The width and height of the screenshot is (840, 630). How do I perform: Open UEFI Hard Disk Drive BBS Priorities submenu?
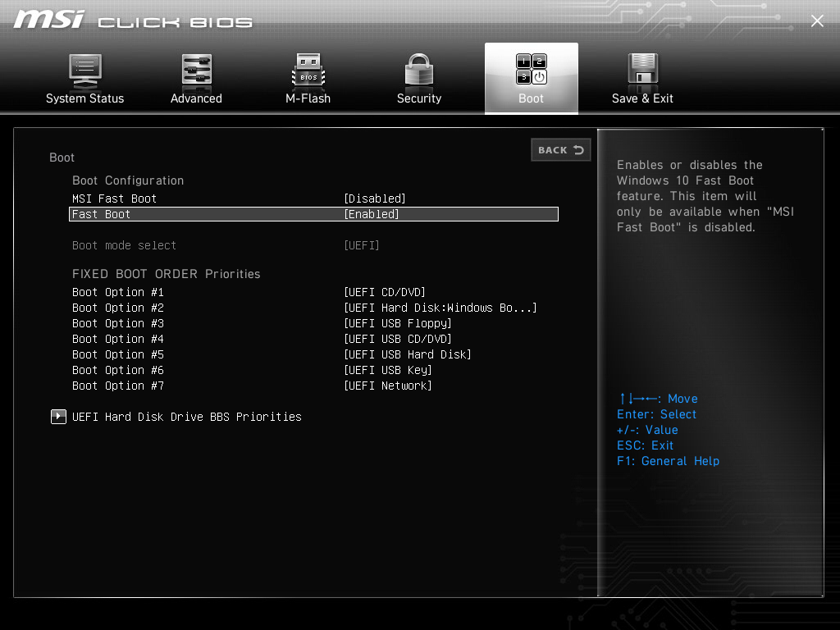tap(187, 417)
